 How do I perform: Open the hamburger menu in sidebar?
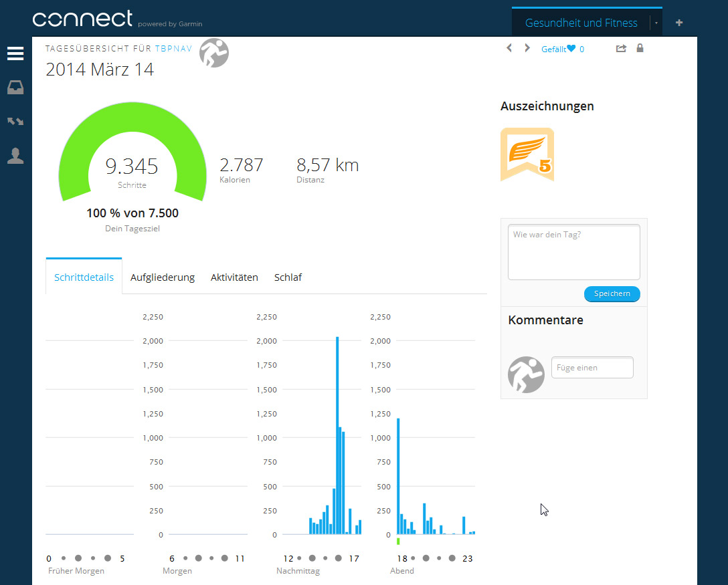pyautogui.click(x=15, y=53)
